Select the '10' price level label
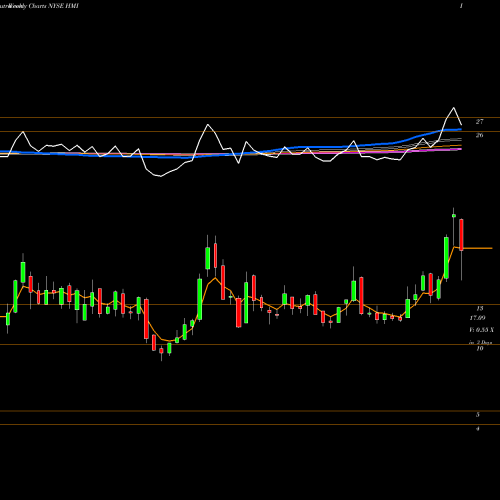500x500 pixels. tap(480, 348)
